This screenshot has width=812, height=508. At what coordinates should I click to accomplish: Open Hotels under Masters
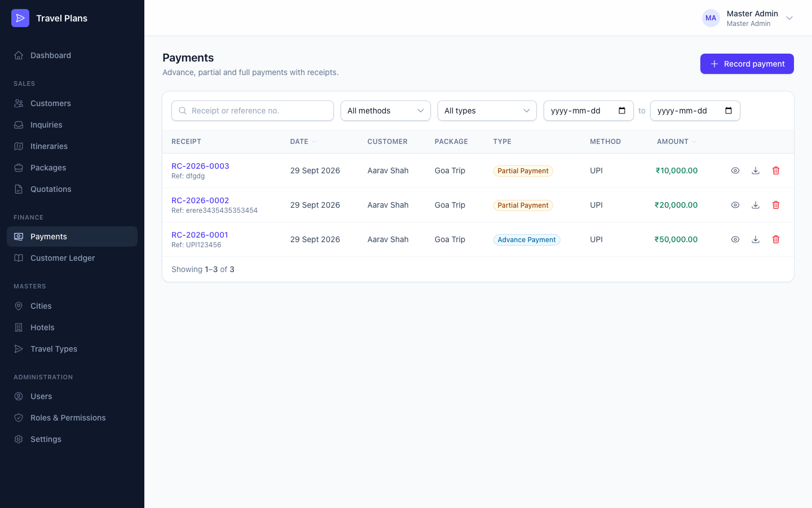pos(72,327)
